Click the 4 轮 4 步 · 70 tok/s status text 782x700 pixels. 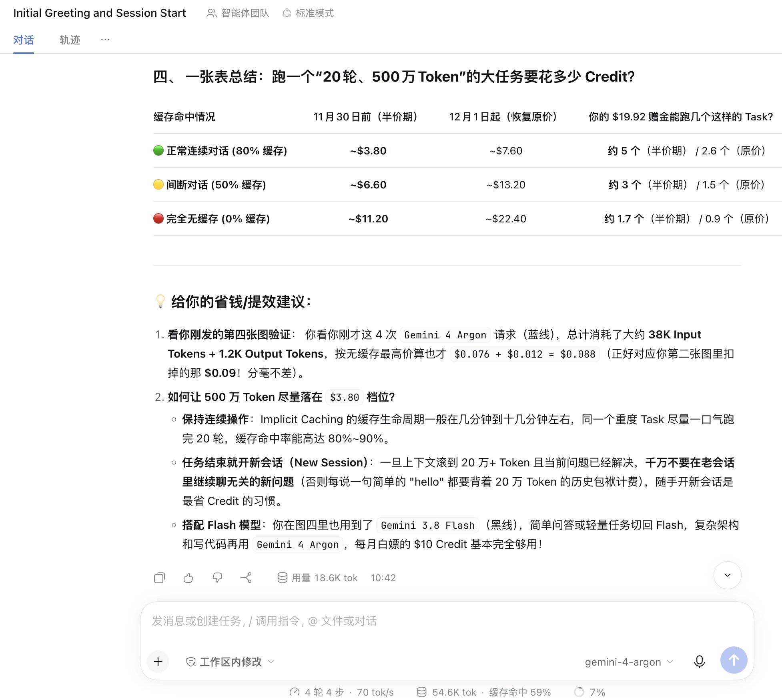click(349, 692)
